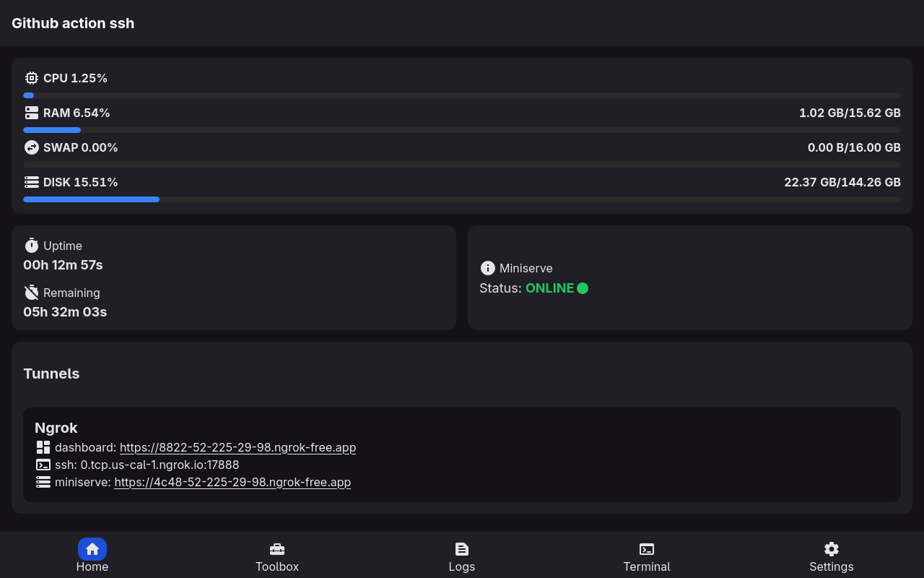The width and height of the screenshot is (924, 578).
Task: Click the Home navigation icon
Action: click(x=92, y=548)
